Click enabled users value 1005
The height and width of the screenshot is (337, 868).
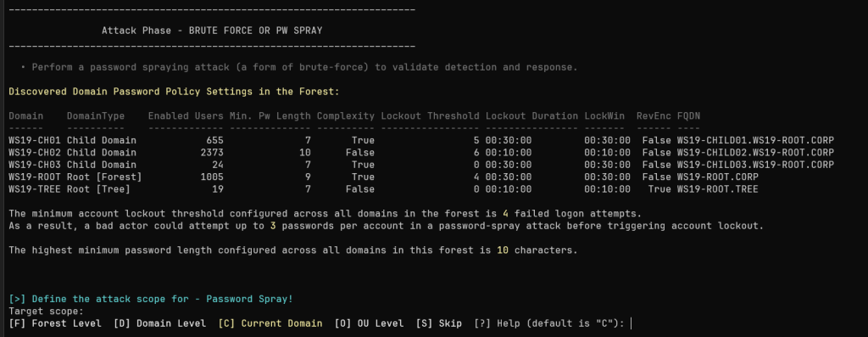[212, 177]
